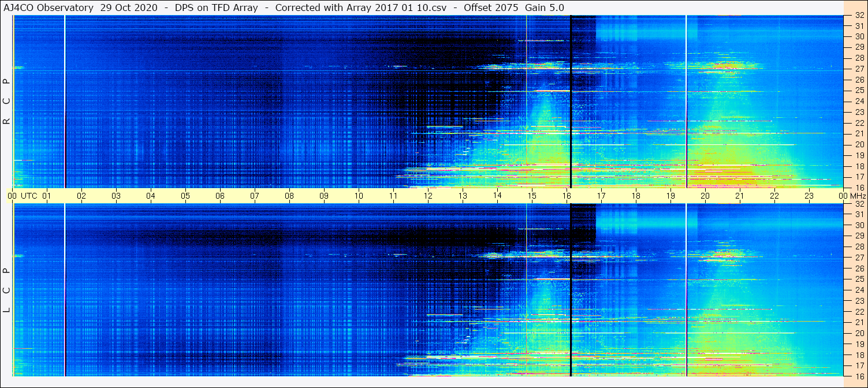
Task: Click the "Offset 2075" header value
Action: click(x=491, y=8)
